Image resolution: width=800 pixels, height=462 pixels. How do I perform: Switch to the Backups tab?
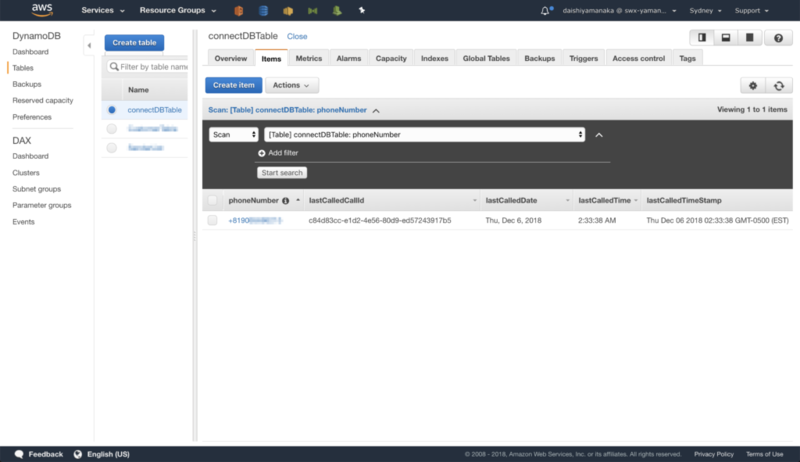click(539, 58)
